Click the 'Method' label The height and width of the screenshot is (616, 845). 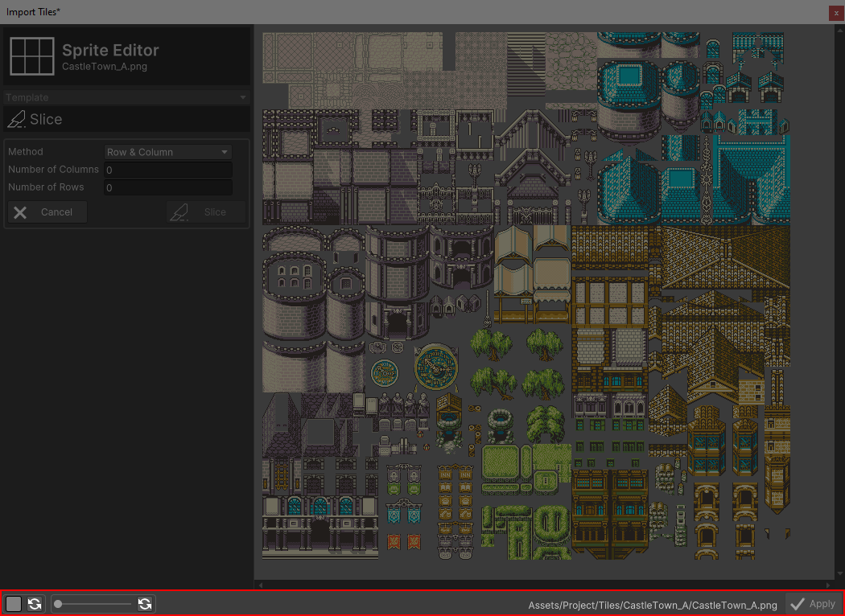pyautogui.click(x=25, y=152)
